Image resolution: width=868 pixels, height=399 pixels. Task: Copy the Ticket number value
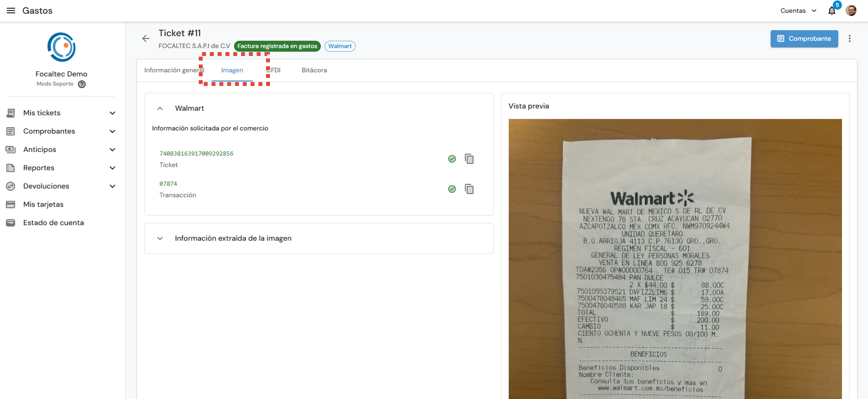point(469,159)
